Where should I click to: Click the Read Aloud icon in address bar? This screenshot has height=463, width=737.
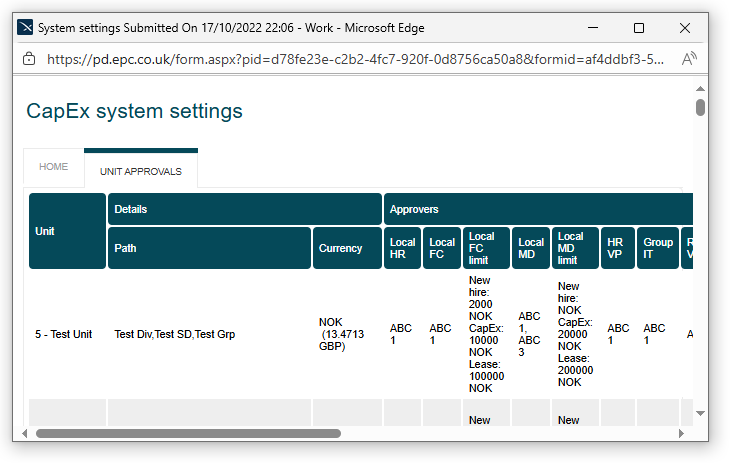pyautogui.click(x=689, y=59)
